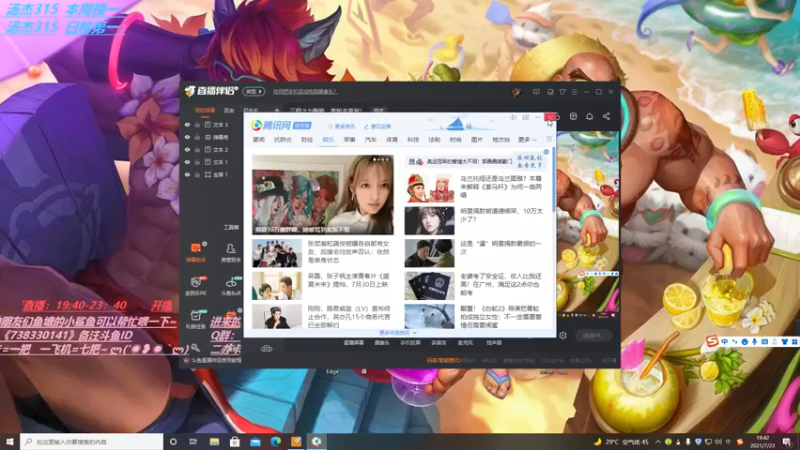Open the 弹幕助手 tool

196,253
